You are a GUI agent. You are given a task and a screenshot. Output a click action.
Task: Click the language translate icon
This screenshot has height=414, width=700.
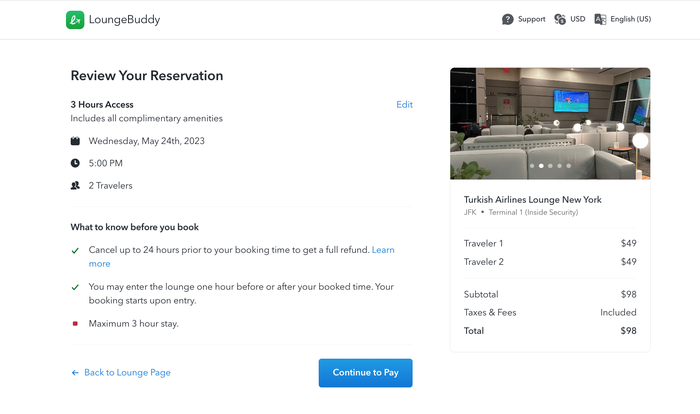(600, 19)
